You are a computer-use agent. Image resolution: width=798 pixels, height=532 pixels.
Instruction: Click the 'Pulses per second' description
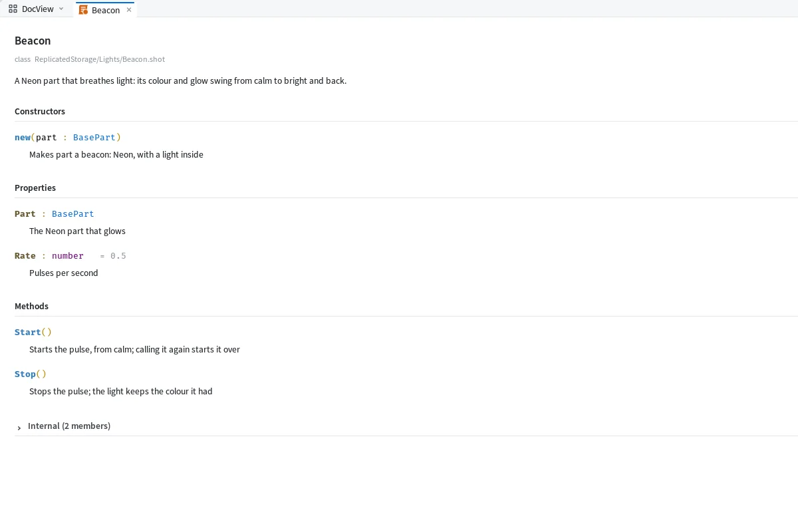click(64, 273)
